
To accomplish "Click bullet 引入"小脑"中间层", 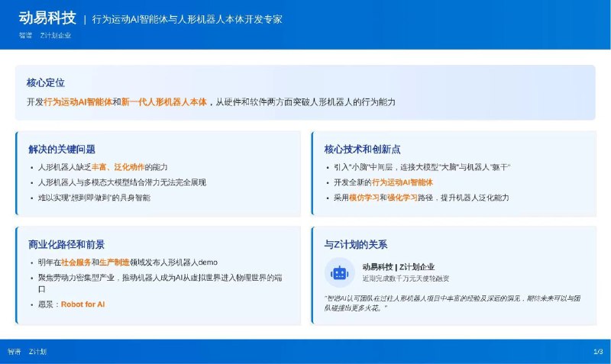I will (x=422, y=167).
